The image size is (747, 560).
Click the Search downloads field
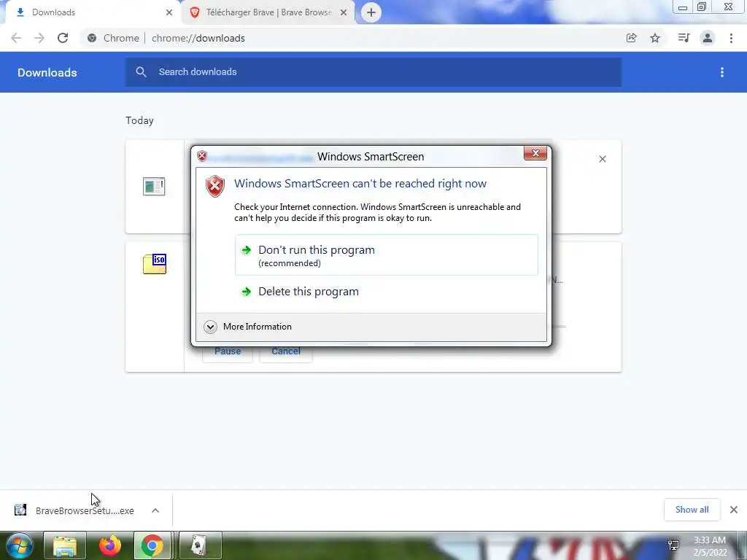click(373, 72)
